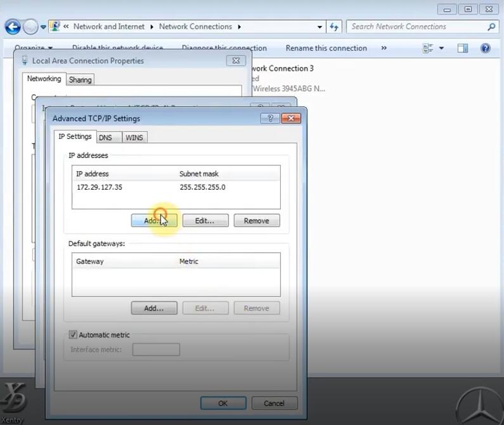Close the Local Area Connection Properties dialog

coord(236,60)
